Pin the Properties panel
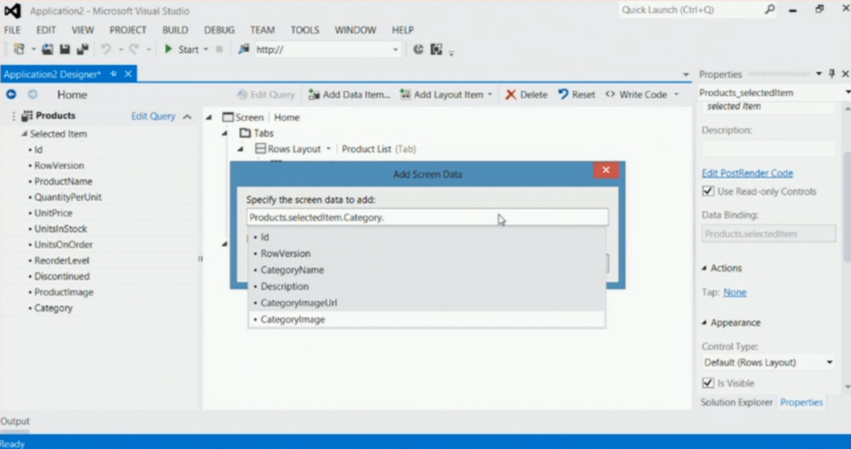This screenshot has height=449, width=851. click(832, 74)
